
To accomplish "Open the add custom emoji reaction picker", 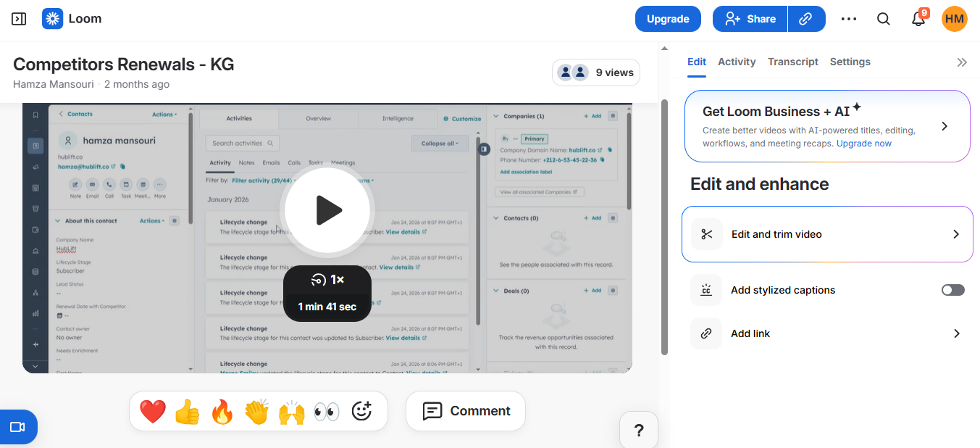I will [x=361, y=411].
